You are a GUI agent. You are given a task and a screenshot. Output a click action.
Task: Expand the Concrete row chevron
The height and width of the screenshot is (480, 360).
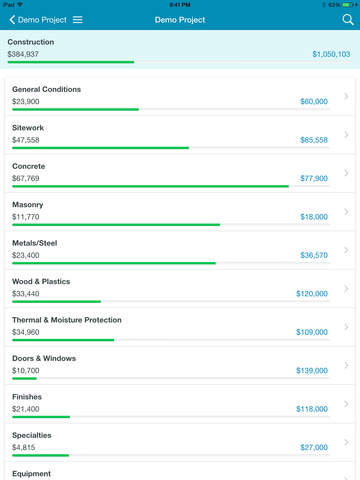(346, 173)
